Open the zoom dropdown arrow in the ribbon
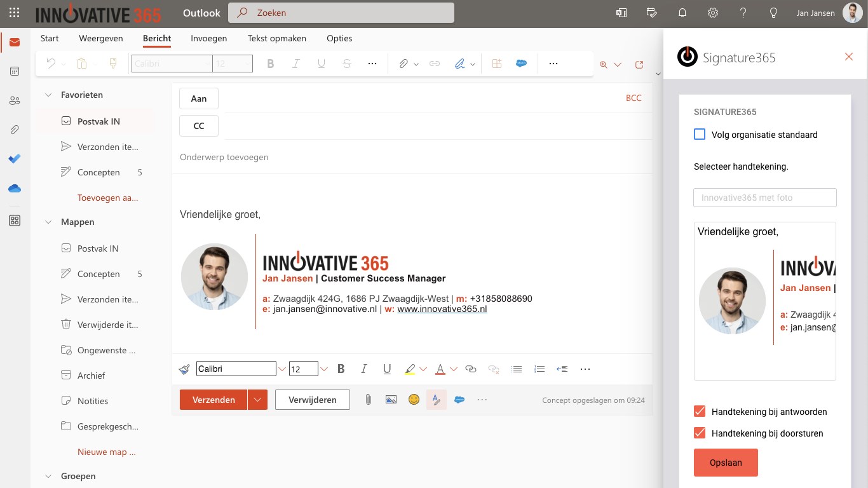This screenshot has height=488, width=868. coord(618,65)
